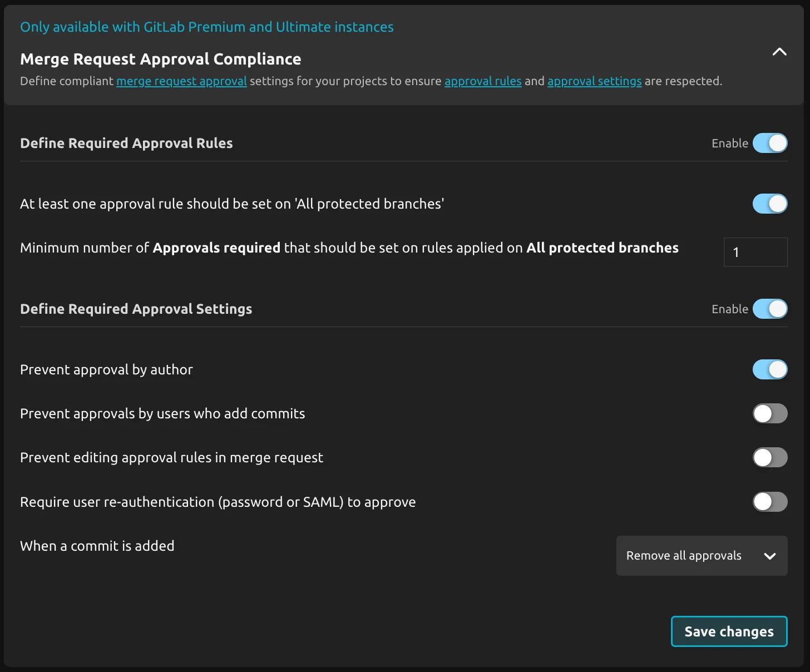Enable 'Prevent editing approval rules in merge request'
810x672 pixels.
coord(770,457)
